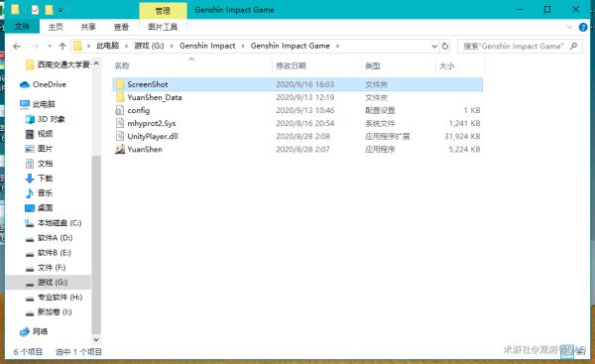Switch to the 主页 ribbon tab
The width and height of the screenshot is (595, 364).
coord(56,27)
